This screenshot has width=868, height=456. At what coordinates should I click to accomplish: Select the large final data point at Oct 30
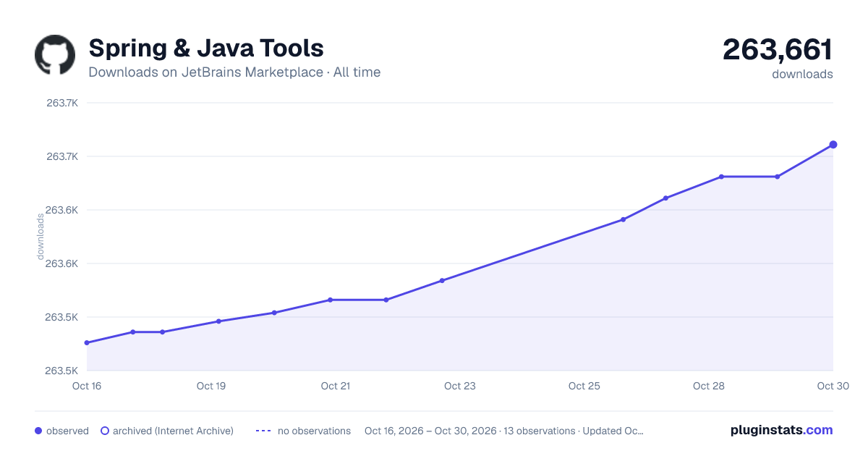click(x=833, y=145)
